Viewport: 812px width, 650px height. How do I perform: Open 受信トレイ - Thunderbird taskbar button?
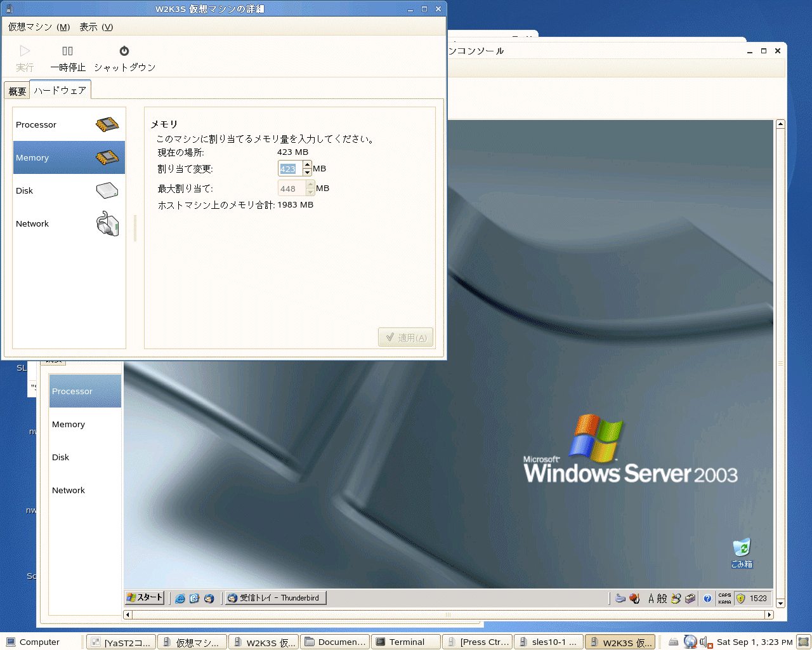coord(276,598)
